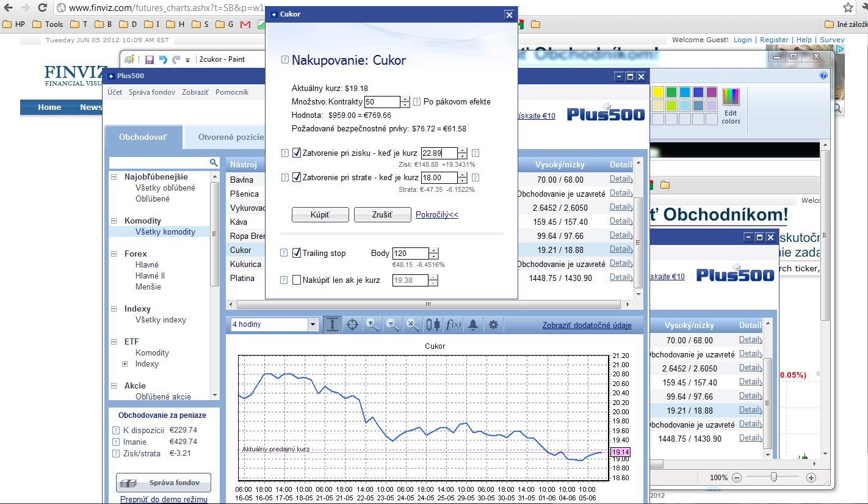868x504 pixels.
Task: Open the 4 hodiny timeframe dropdown
Action: (313, 324)
